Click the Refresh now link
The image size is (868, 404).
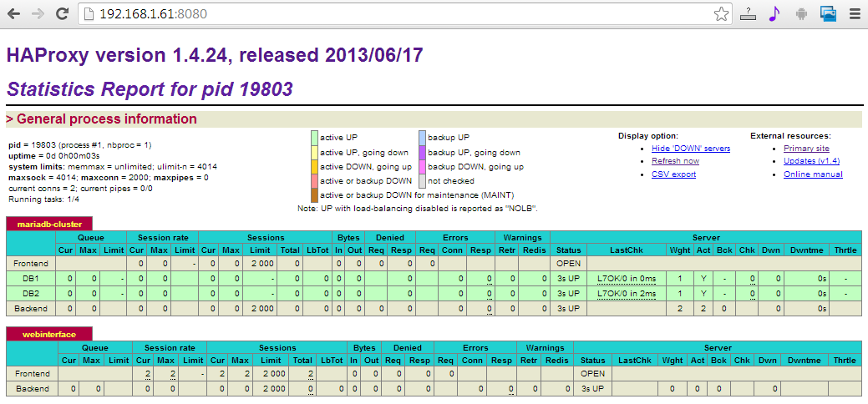click(x=675, y=161)
